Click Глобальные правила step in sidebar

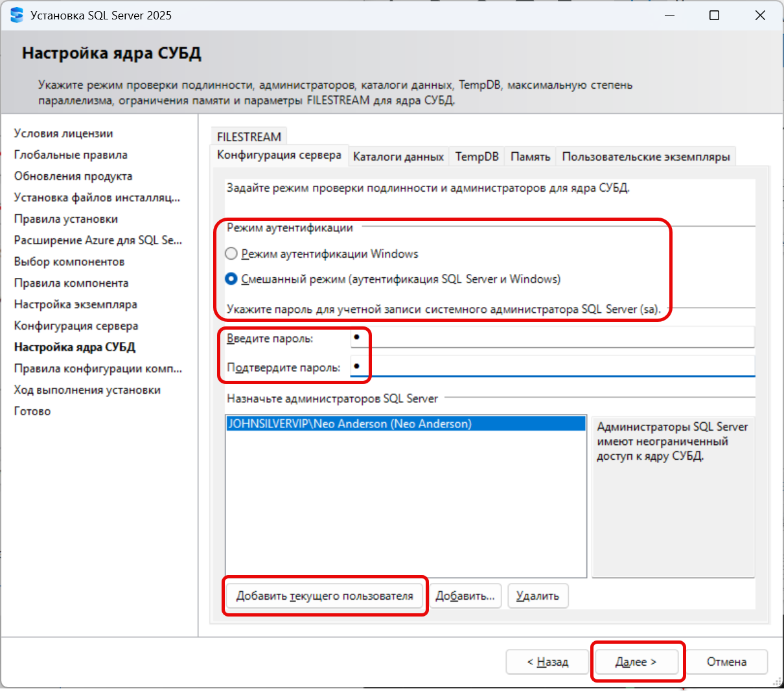(71, 155)
